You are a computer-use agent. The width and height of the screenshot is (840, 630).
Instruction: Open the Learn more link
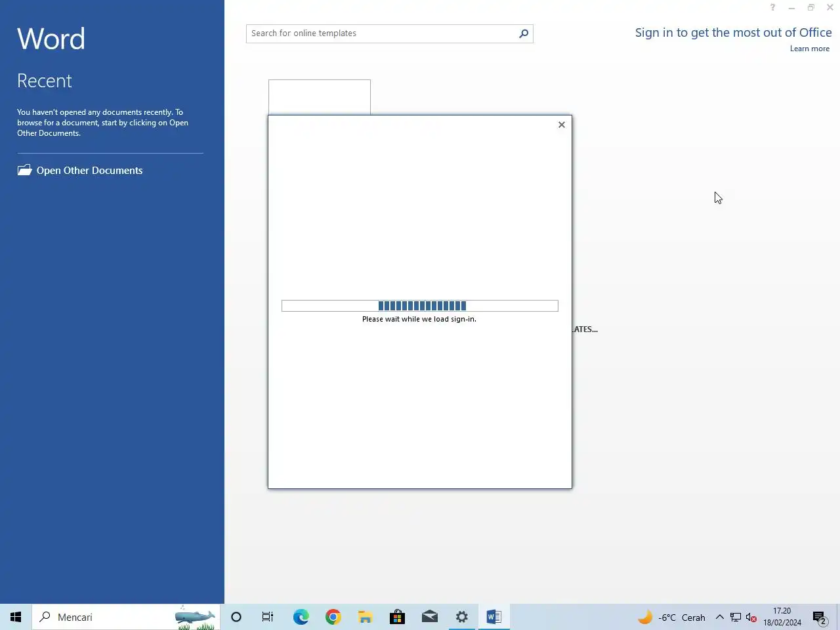tap(809, 49)
